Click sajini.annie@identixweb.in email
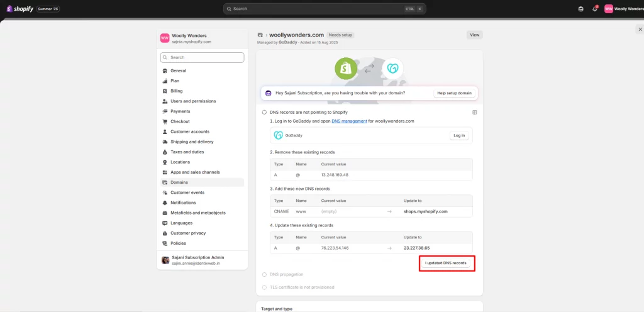Image resolution: width=644 pixels, height=312 pixels. (x=196, y=263)
